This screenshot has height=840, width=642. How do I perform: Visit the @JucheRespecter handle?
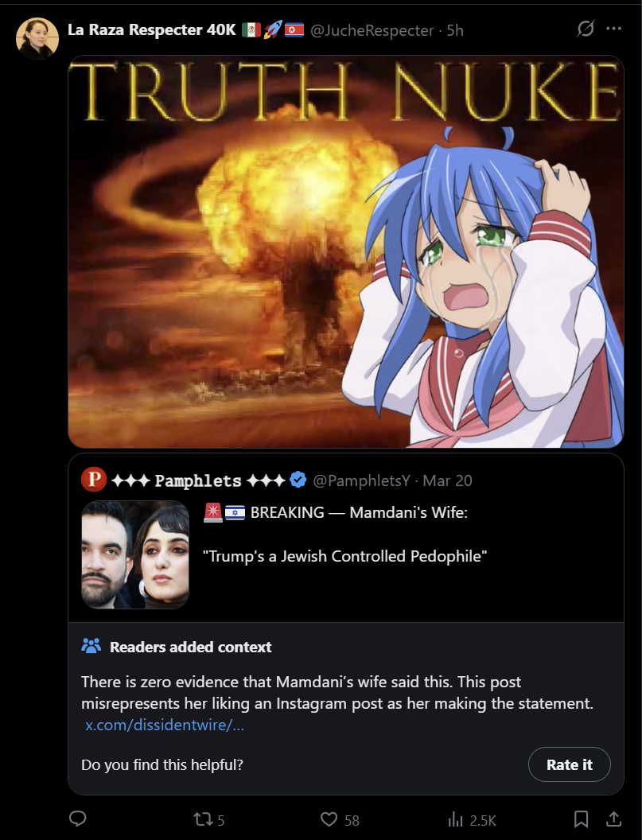(x=372, y=30)
